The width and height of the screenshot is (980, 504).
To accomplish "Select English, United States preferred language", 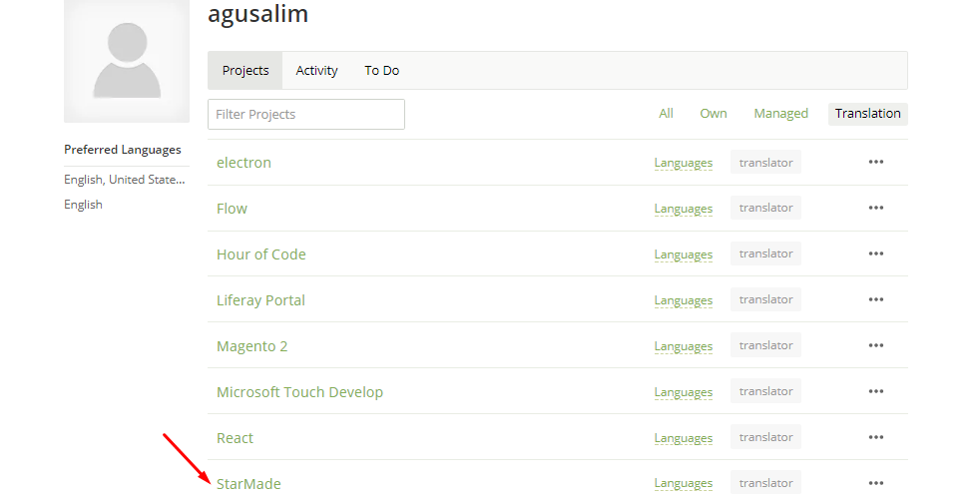I will click(125, 180).
